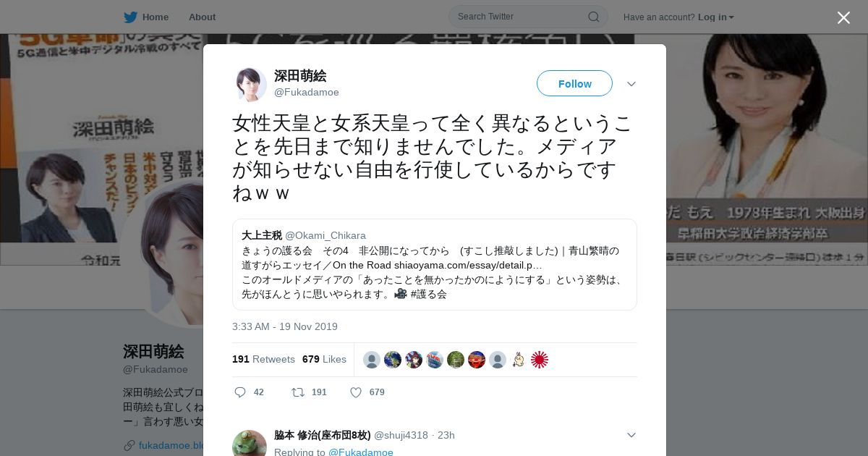The width and height of the screenshot is (868, 456).
Task: Open the About menu item
Action: pyautogui.click(x=202, y=17)
